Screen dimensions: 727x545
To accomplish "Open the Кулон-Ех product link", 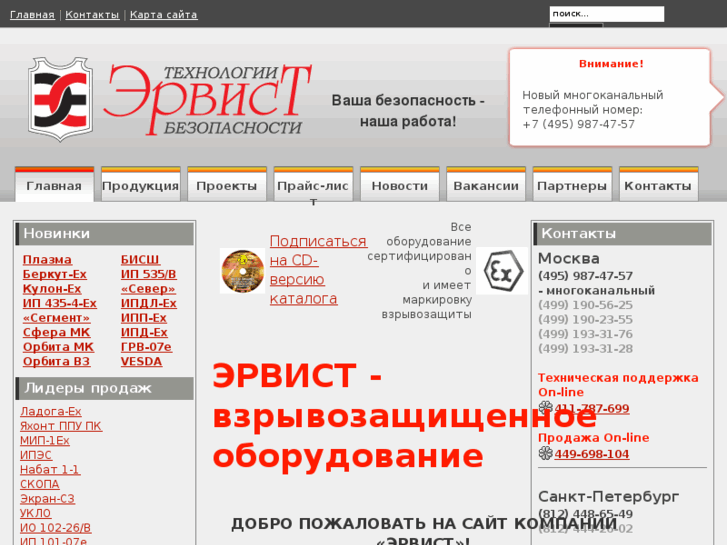I will (x=52, y=289).
